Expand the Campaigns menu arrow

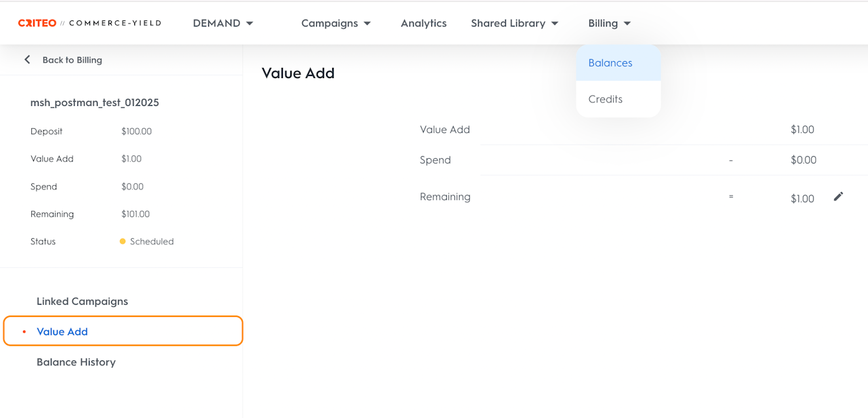368,24
